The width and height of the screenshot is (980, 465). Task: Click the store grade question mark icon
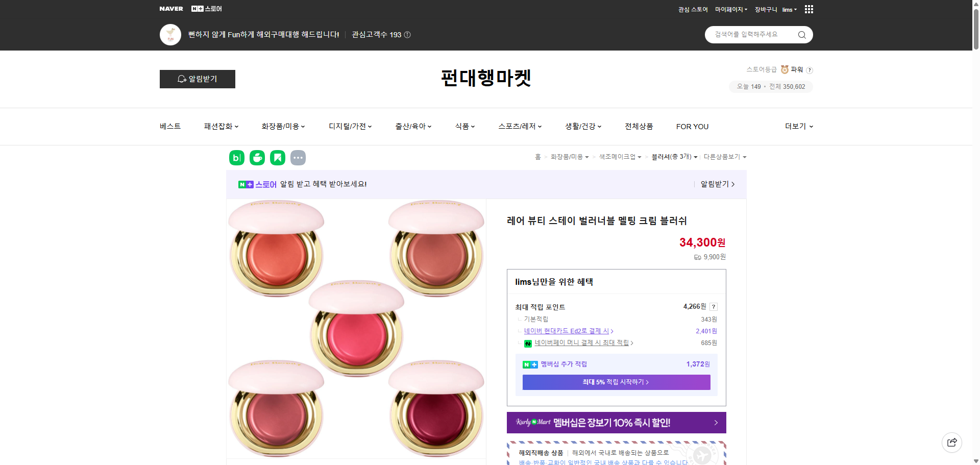[810, 70]
